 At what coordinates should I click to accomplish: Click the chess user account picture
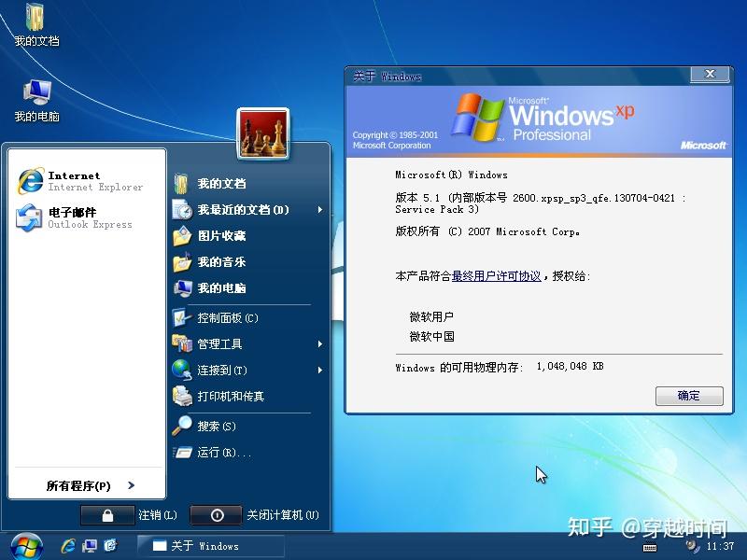pos(263,133)
